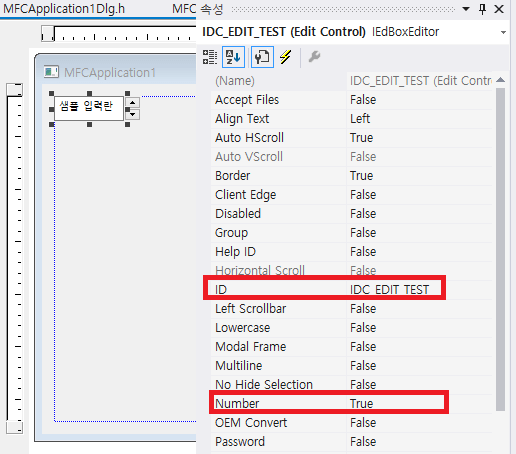516x454 pixels.
Task: Click the properties list vertical scrollbar
Action: [x=500, y=249]
